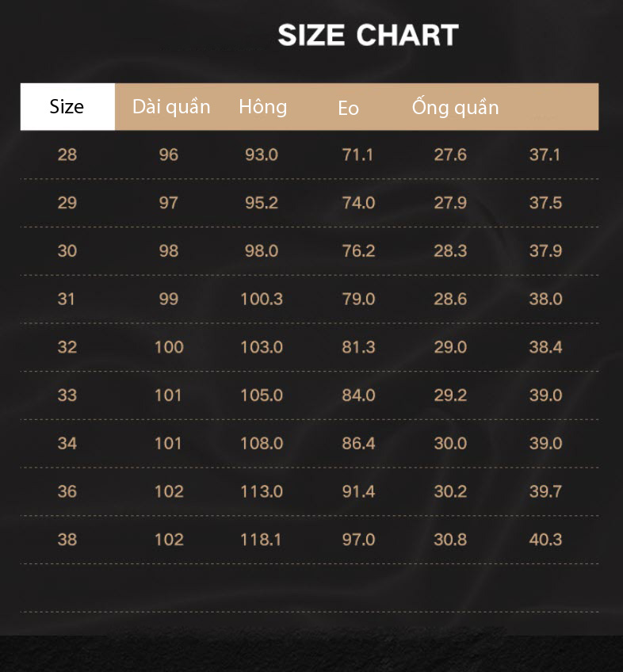Click the Ống quần column header
623x672 pixels.
[x=455, y=106]
